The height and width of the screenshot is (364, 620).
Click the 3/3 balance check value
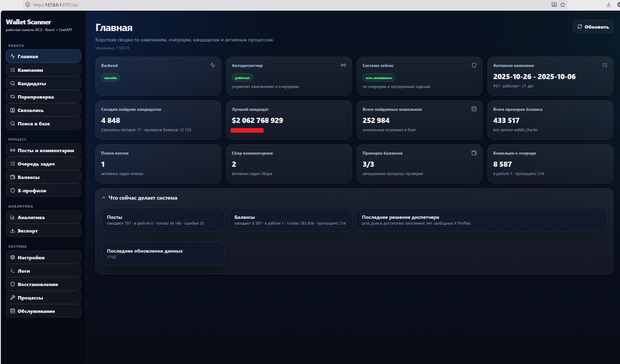pyautogui.click(x=368, y=164)
